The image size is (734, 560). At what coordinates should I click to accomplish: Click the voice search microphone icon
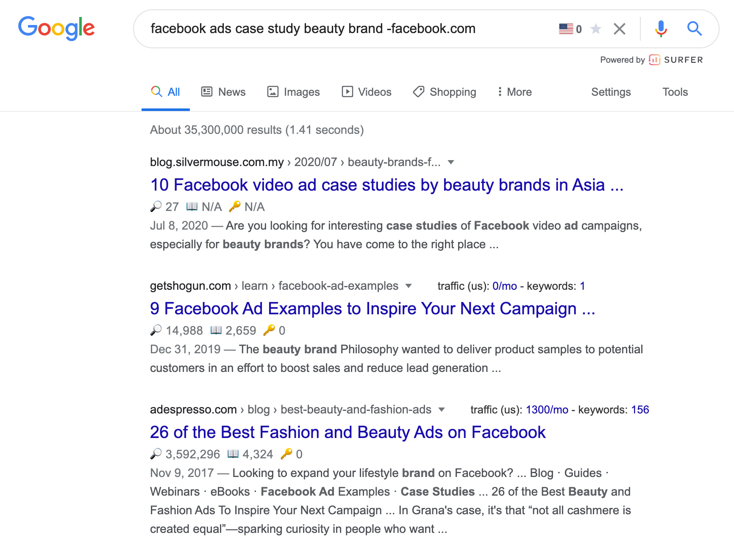660,29
